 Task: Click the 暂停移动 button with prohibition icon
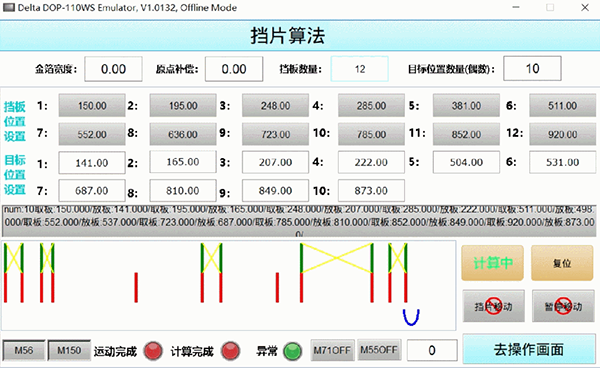(x=563, y=306)
